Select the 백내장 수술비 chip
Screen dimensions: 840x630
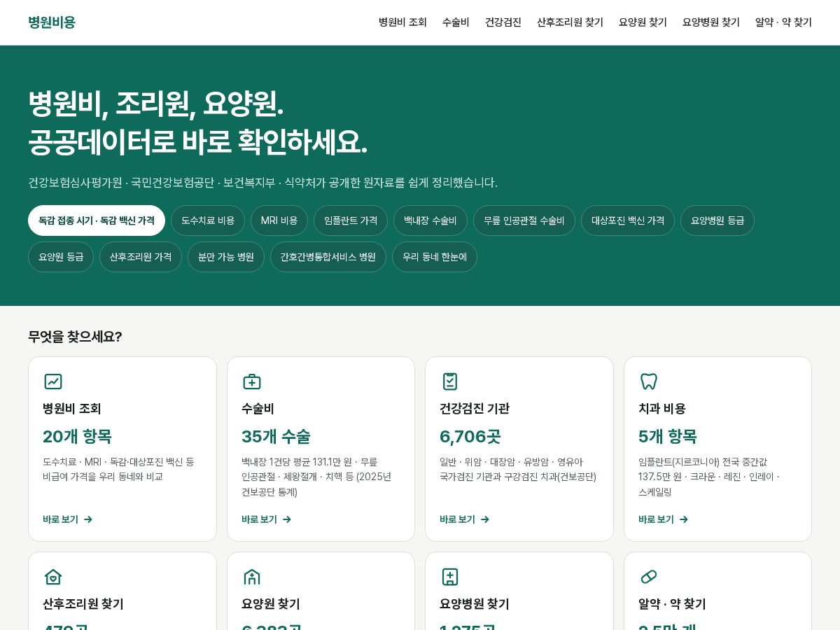click(x=430, y=220)
